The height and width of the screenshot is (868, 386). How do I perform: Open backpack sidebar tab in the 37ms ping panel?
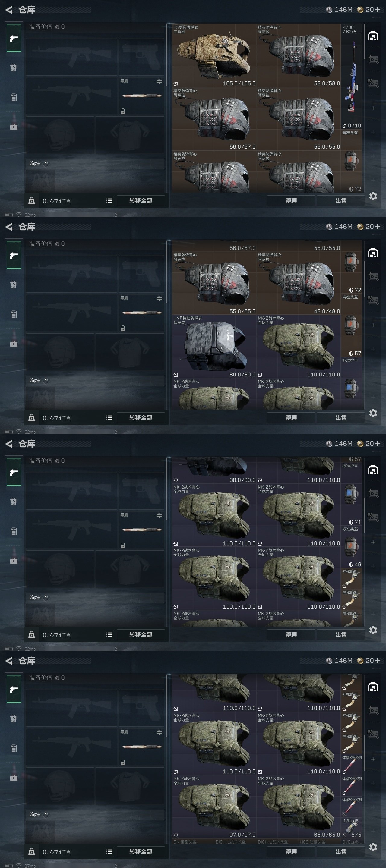[x=14, y=719]
